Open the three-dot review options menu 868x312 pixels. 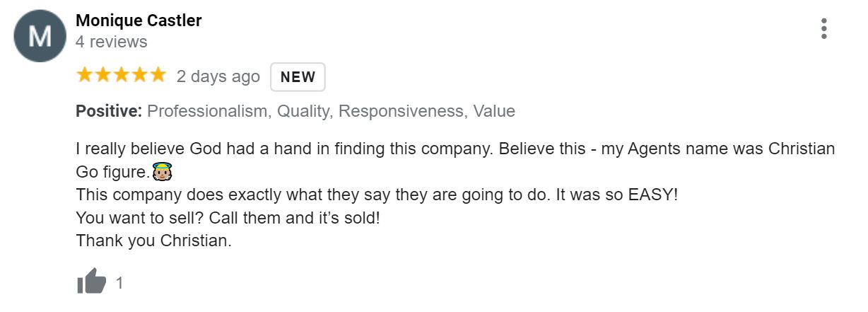824,28
